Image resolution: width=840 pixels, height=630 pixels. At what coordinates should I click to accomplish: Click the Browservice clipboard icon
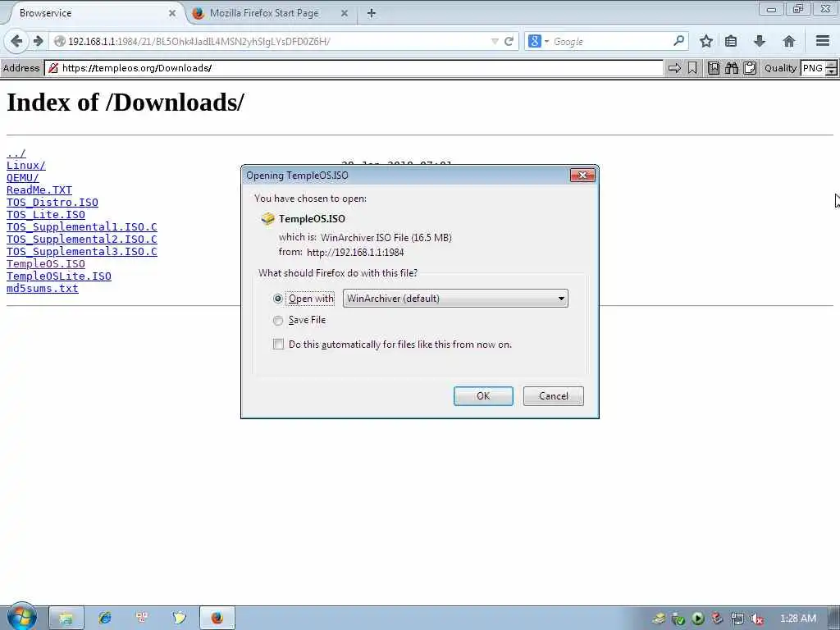coord(750,68)
